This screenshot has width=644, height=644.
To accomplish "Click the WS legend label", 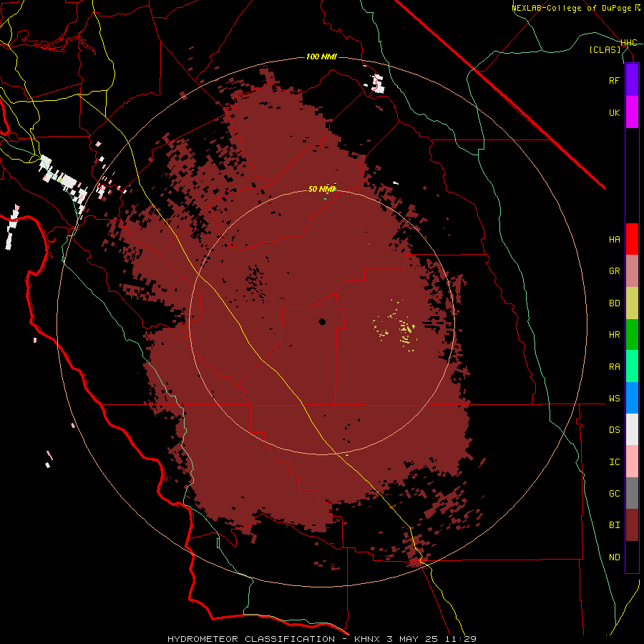I will (614, 398).
